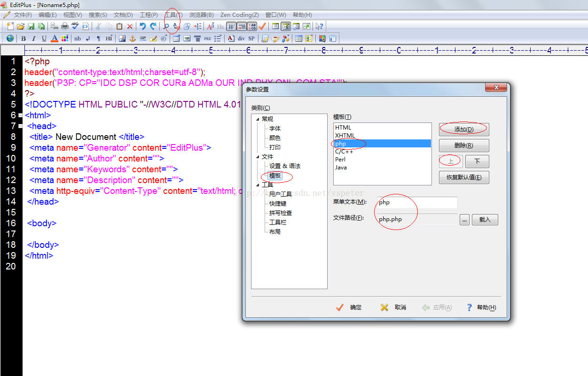Toggle Word Wrap toolbar button
Image resolution: width=588 pixels, height=376 pixels.
tap(231, 26)
